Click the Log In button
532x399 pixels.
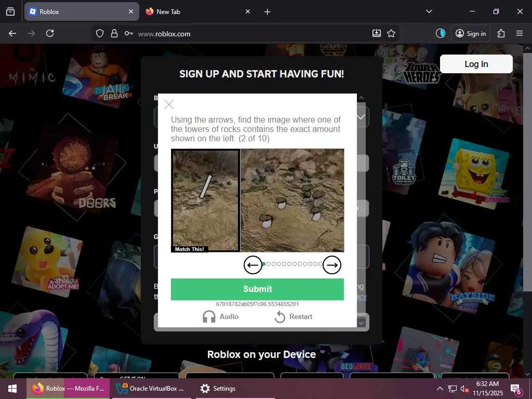coord(476,64)
